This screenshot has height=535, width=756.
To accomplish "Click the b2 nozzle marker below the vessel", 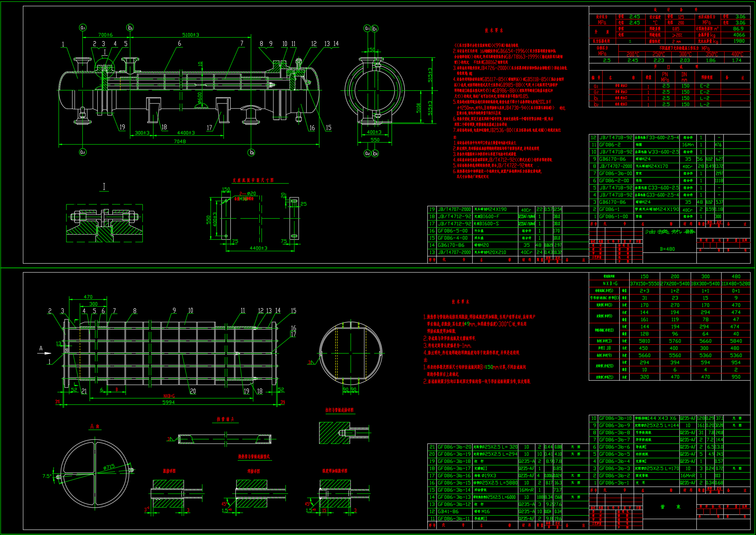I will (251, 153).
